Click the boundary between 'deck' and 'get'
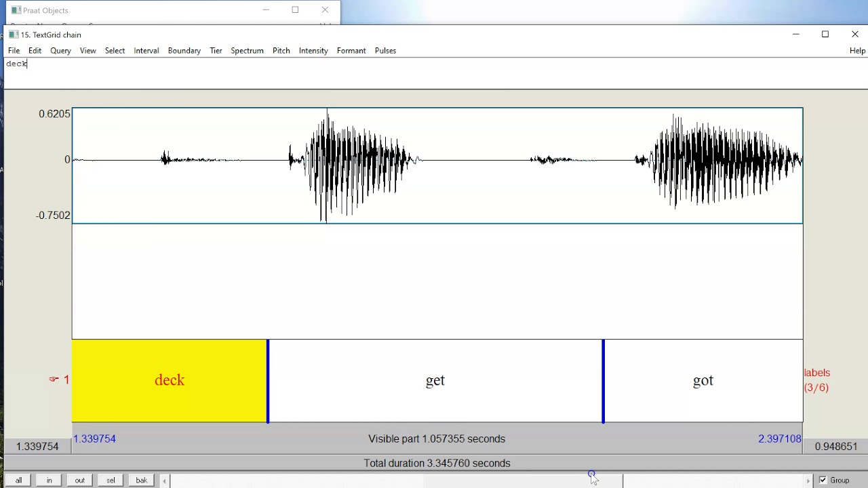Image resolution: width=868 pixels, height=488 pixels. point(268,380)
